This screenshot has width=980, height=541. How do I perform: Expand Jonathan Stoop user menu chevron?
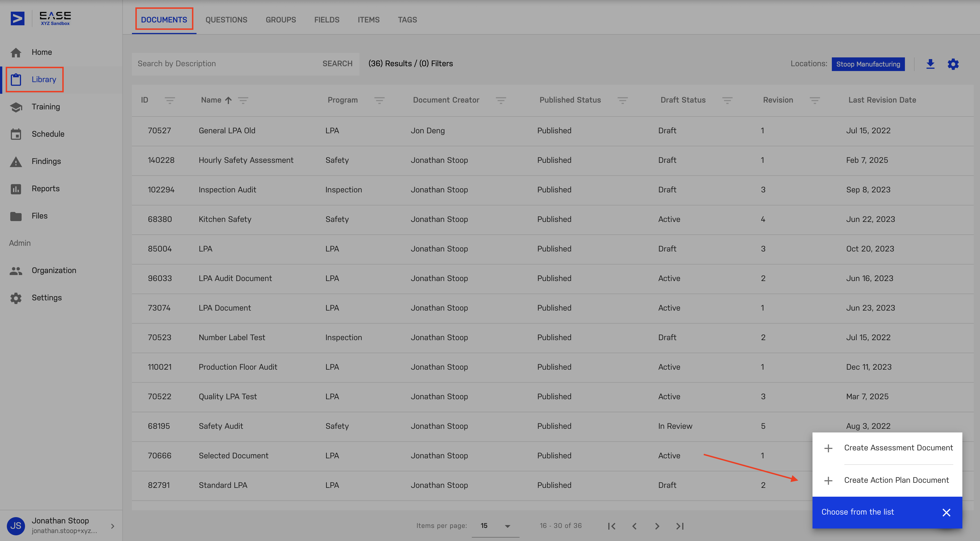pyautogui.click(x=113, y=526)
